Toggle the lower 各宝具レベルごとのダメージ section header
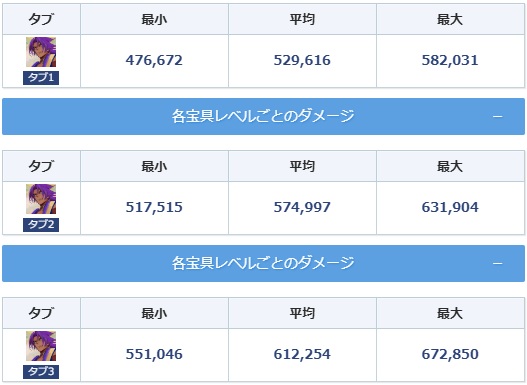The height and width of the screenshot is (385, 527). (x=264, y=263)
